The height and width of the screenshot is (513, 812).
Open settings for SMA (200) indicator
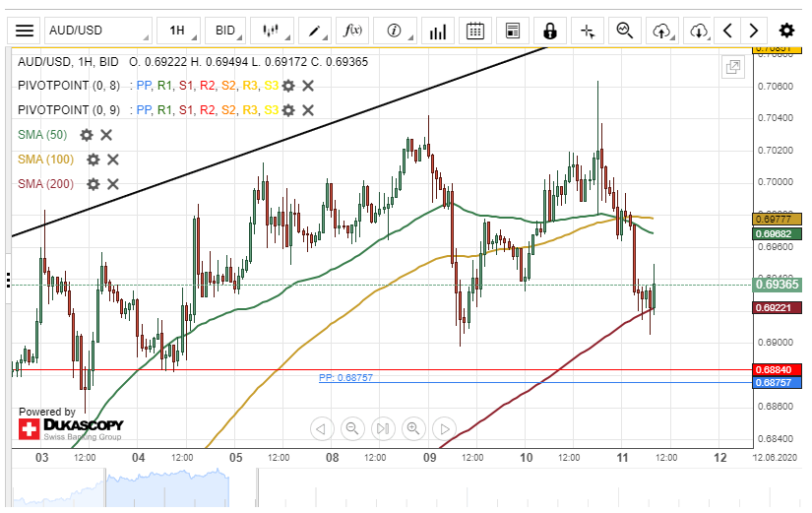(x=93, y=184)
